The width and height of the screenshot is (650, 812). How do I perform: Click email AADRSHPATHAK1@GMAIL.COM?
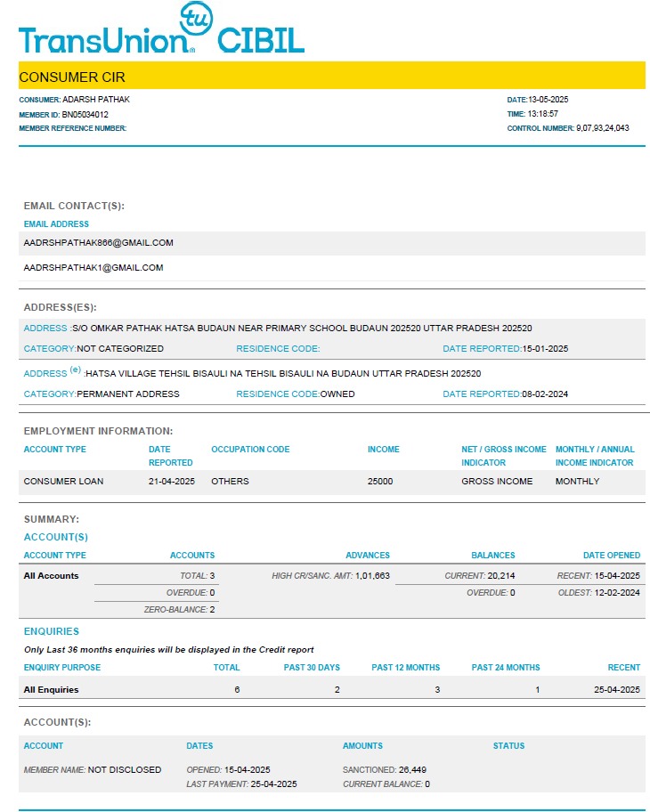click(x=93, y=267)
